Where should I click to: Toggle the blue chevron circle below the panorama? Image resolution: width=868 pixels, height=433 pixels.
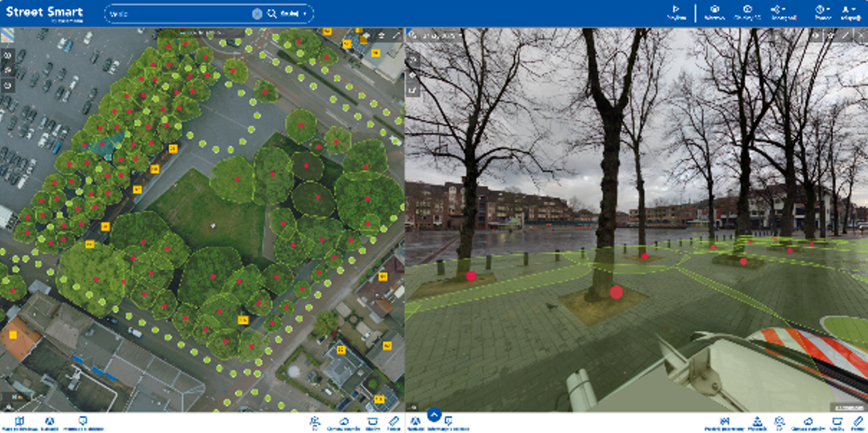(x=434, y=414)
